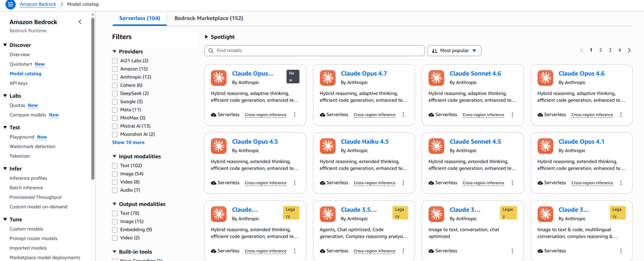Click the Anthropic logo on Claude 3.5... card

point(328,214)
